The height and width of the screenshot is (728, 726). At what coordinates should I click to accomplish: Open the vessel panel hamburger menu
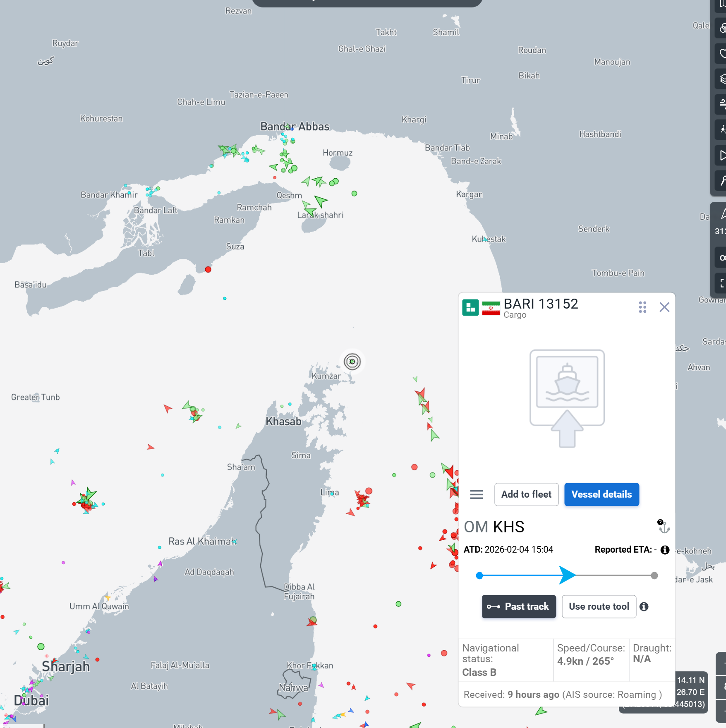[x=477, y=495]
